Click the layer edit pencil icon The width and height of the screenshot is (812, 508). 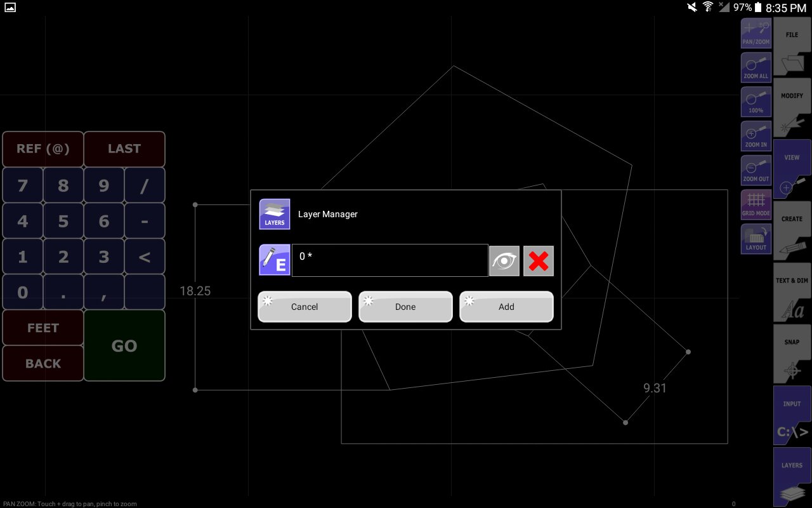275,260
